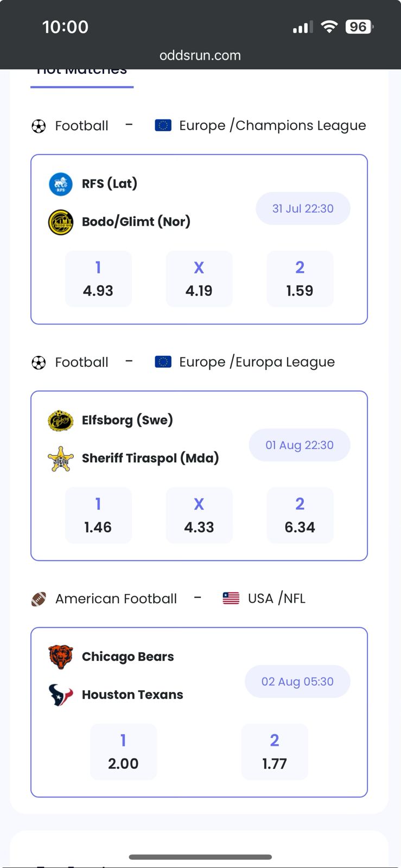Screen dimensions: 401x868
Task: Tap the Sheriff Tiraspol star logo
Action: coord(61,458)
